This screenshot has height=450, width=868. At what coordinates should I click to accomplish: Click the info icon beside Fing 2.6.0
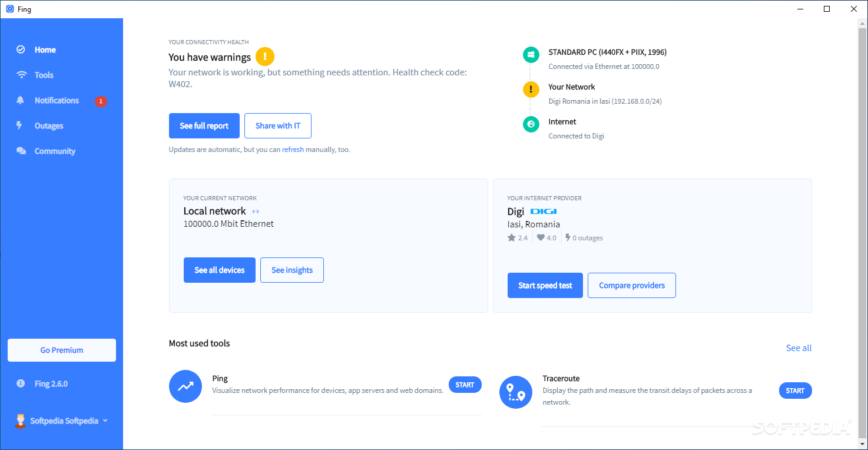point(21,383)
